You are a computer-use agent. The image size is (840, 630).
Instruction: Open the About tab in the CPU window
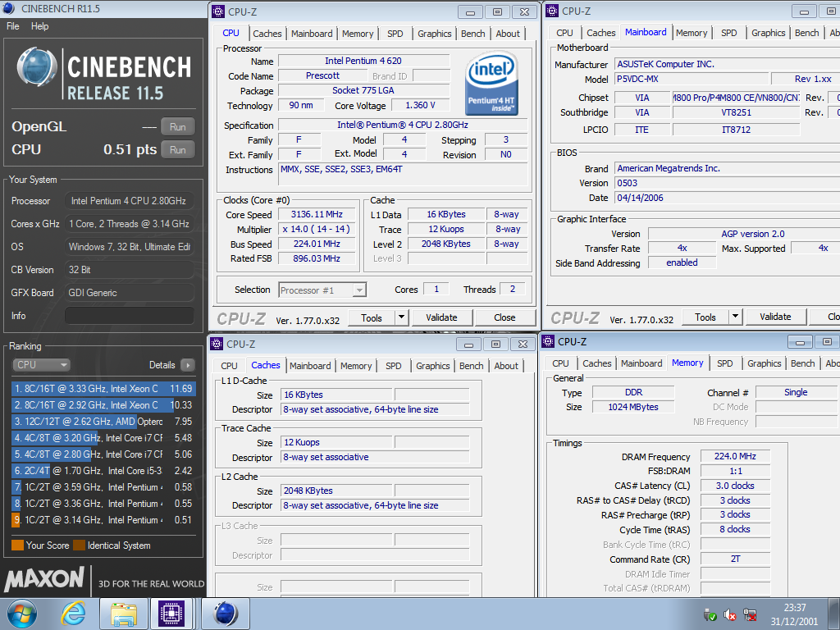click(x=508, y=33)
